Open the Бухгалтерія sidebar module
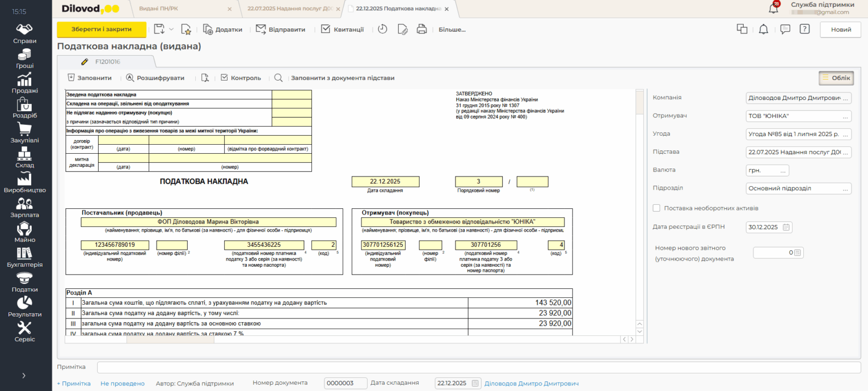The width and height of the screenshot is (868, 391). pos(25,258)
